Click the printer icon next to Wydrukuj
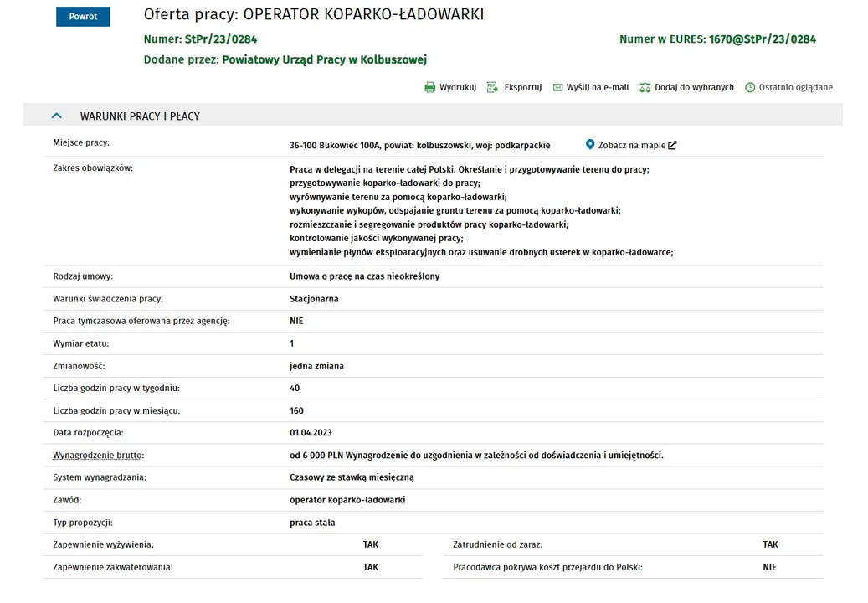The height and width of the screenshot is (603, 868). tap(429, 87)
